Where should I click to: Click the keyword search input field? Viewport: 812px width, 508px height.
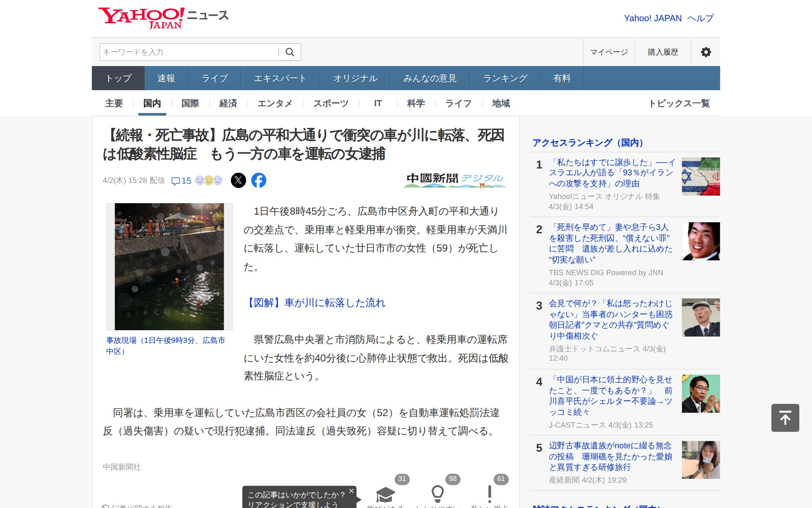click(x=189, y=52)
